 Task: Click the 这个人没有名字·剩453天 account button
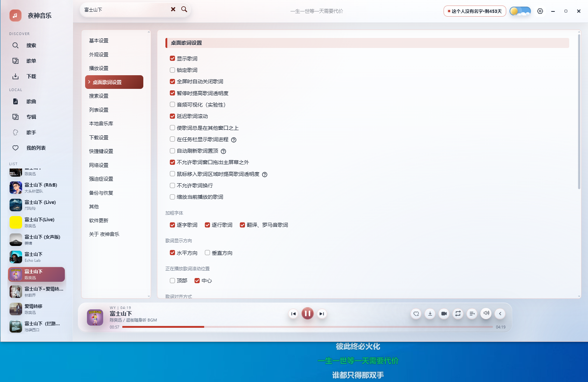click(x=475, y=11)
